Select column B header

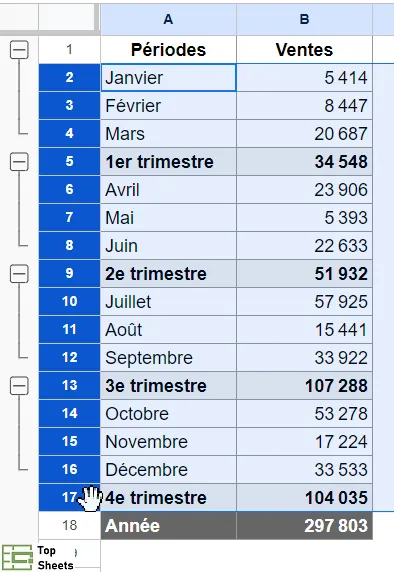pos(304,19)
